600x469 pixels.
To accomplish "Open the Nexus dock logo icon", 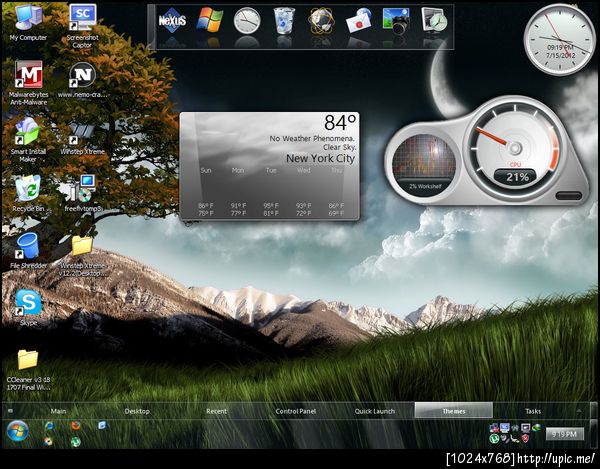I will coord(173,21).
